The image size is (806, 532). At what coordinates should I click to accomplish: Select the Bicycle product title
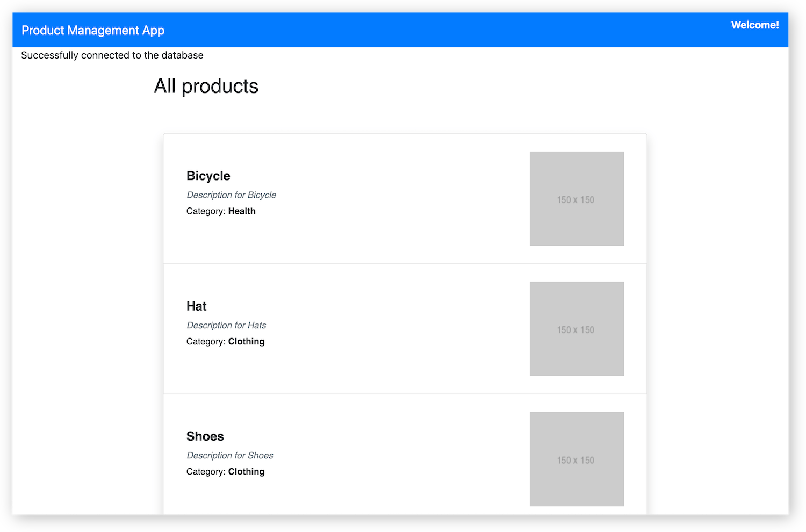point(208,176)
